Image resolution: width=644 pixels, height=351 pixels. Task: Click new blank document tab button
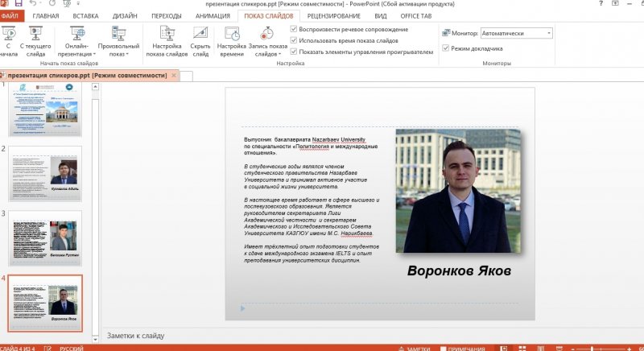pos(187,76)
